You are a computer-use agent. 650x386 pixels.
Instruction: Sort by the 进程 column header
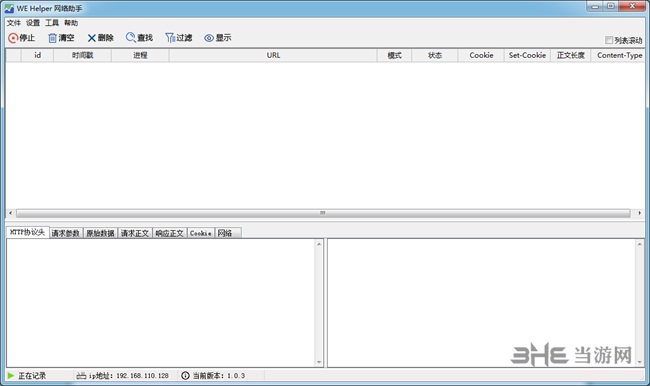pos(140,55)
